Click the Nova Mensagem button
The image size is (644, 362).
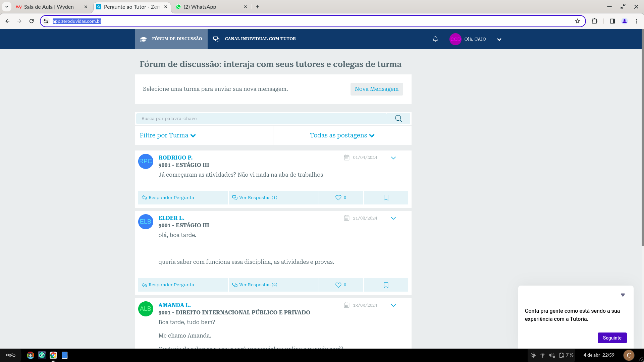click(x=377, y=89)
